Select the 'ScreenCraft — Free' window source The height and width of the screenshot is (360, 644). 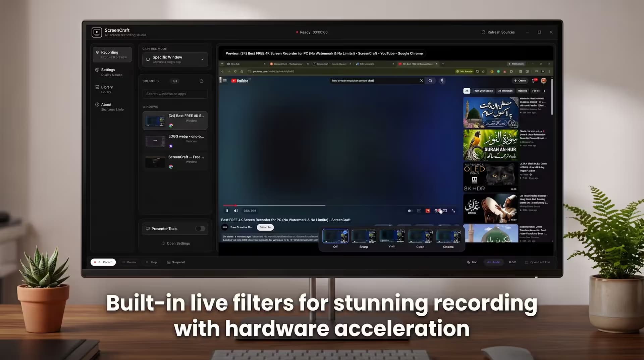[175, 162]
